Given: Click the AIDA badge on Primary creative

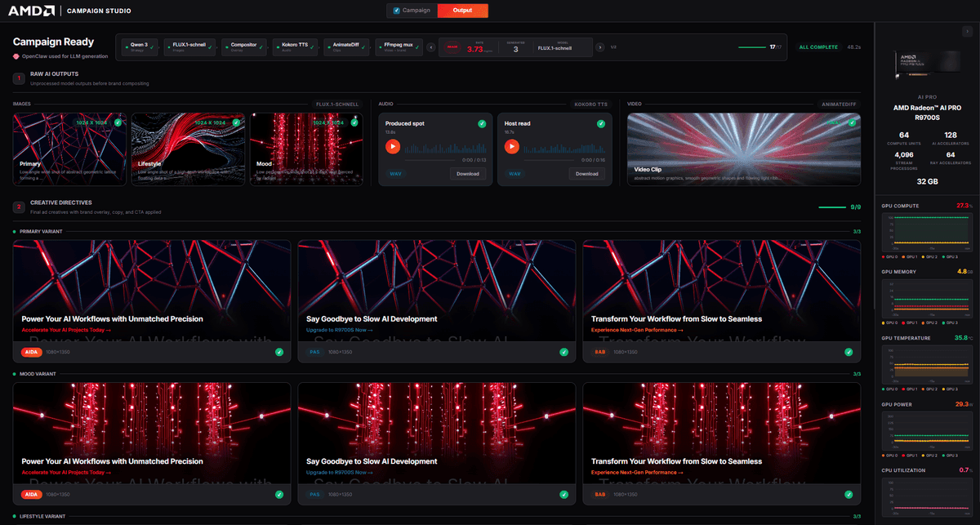Looking at the screenshot, I should pyautogui.click(x=31, y=352).
